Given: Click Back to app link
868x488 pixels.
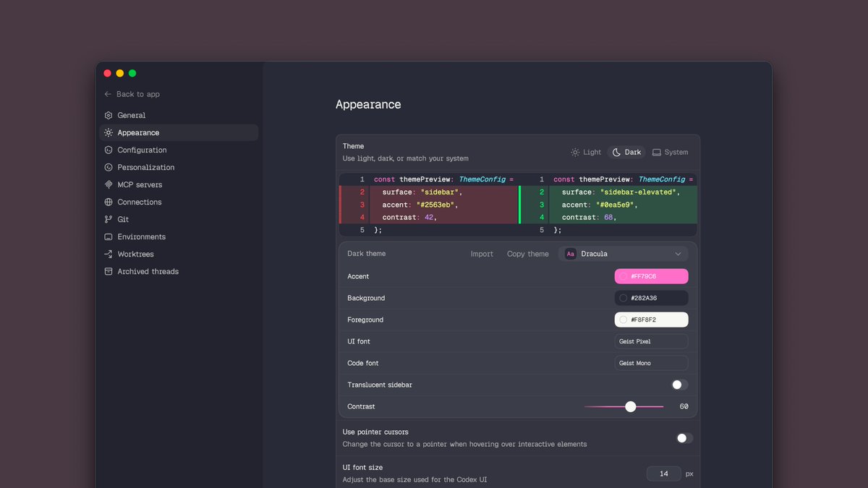Looking at the screenshot, I should coord(132,94).
